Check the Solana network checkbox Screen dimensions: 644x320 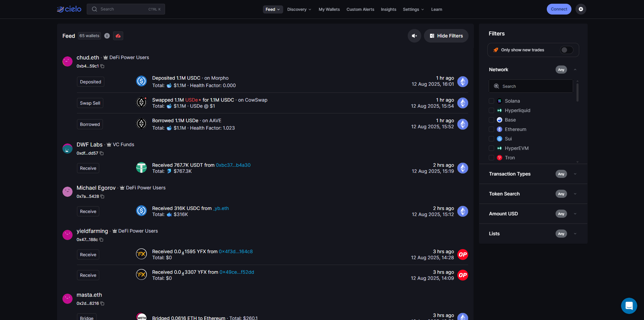(491, 101)
